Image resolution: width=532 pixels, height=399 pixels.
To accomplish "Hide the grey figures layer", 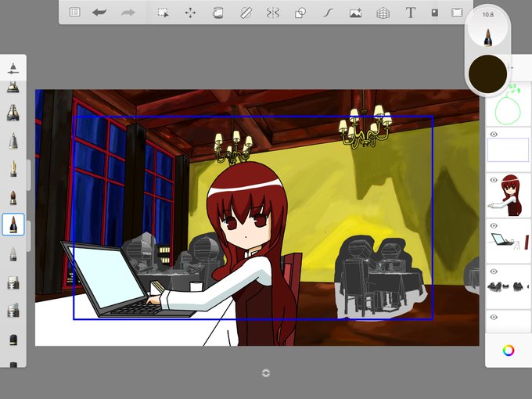I will pos(494,271).
